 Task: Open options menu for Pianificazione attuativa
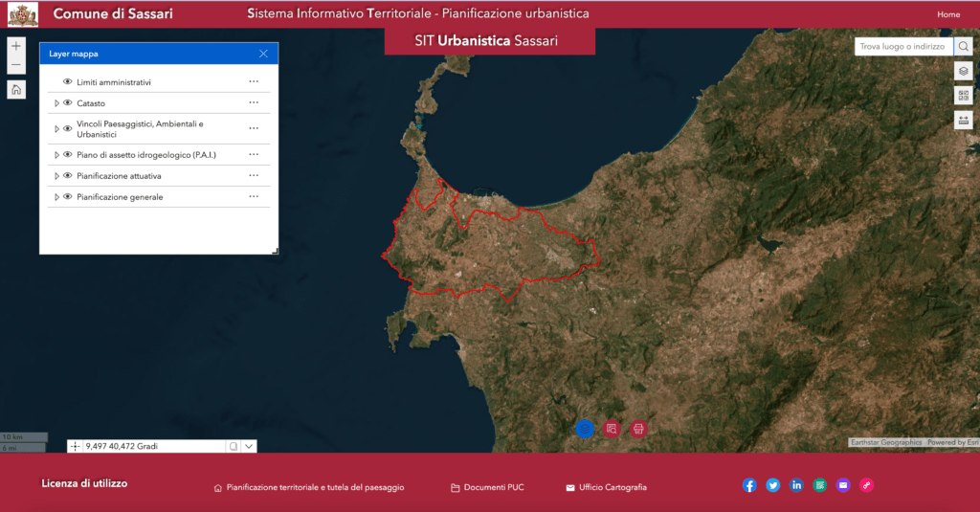254,176
